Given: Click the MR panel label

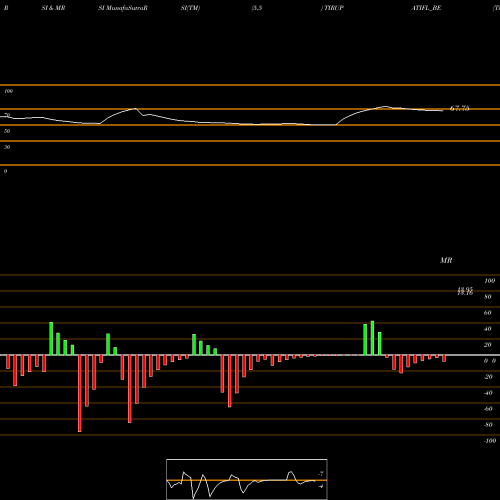Looking at the screenshot, I should point(446,260).
